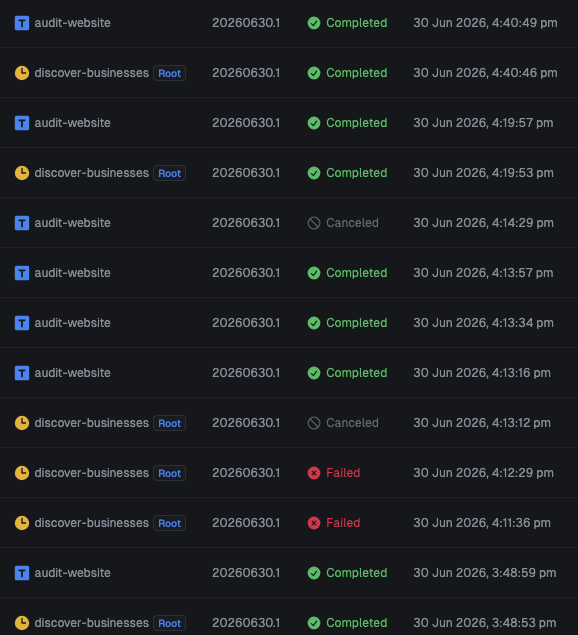The height and width of the screenshot is (635, 578).
Task: Open discover-businesses run from 4:19:53 pm
Action: point(92,173)
